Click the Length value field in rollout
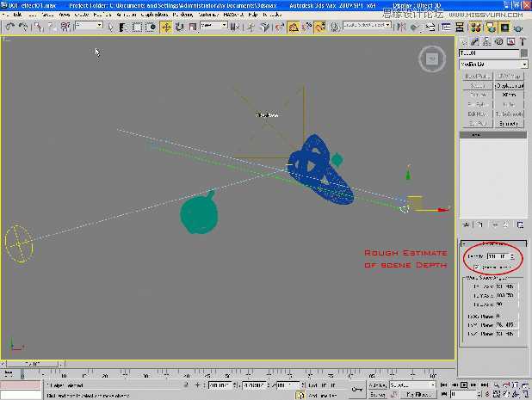This screenshot has height=400, width=532. click(x=498, y=256)
